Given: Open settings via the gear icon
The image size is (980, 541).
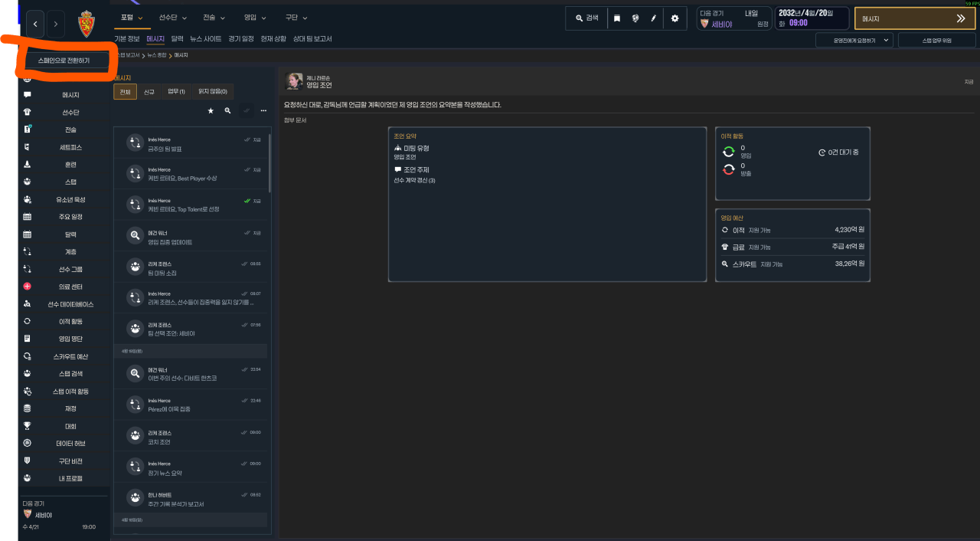Looking at the screenshot, I should (675, 18).
